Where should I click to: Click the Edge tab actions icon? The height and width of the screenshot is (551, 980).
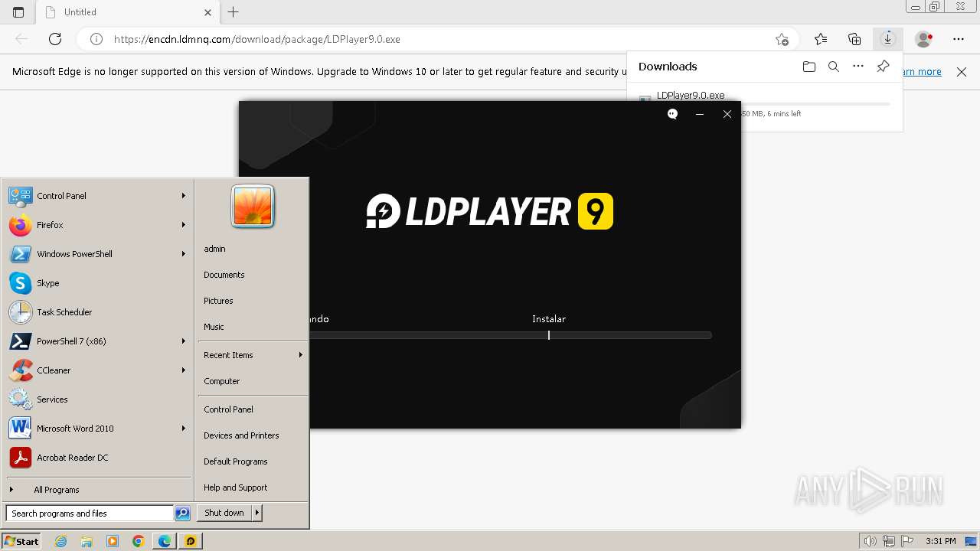(x=18, y=12)
